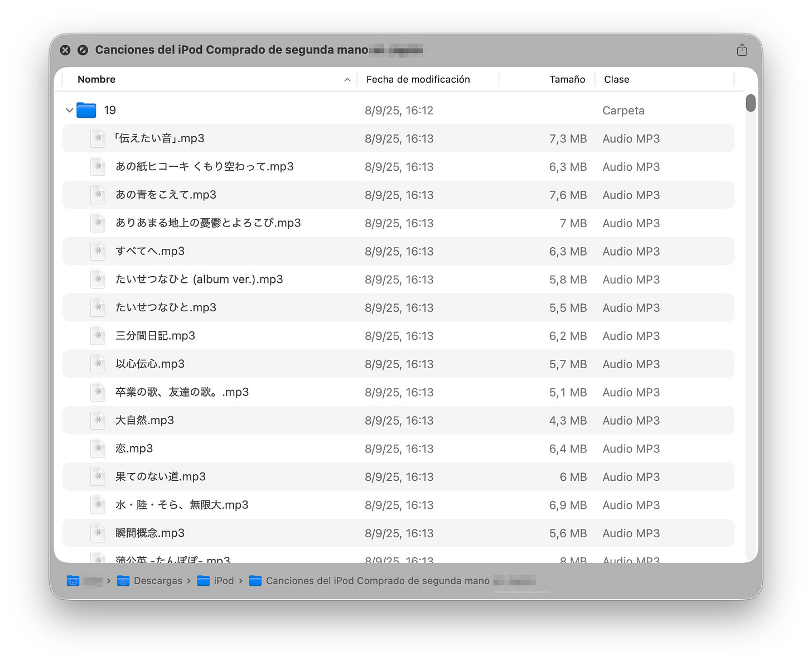Click the Descargas folder icon in the path bar
The height and width of the screenshot is (665, 812).
coord(123,581)
